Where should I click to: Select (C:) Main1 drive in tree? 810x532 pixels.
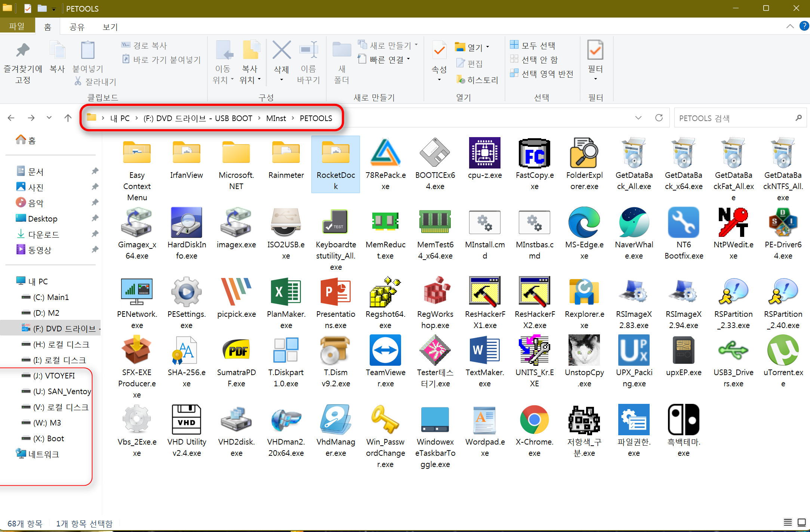tap(46, 297)
